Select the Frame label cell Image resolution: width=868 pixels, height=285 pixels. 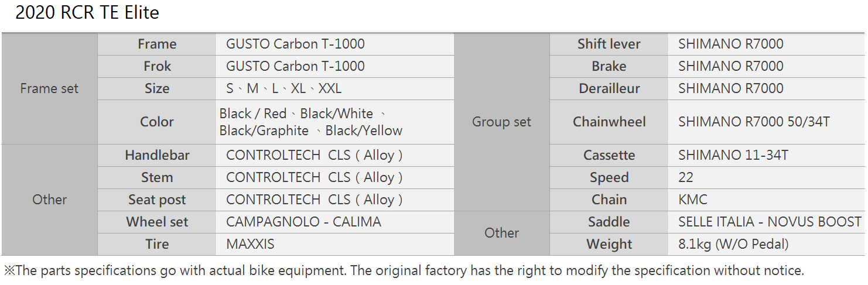pos(157,44)
